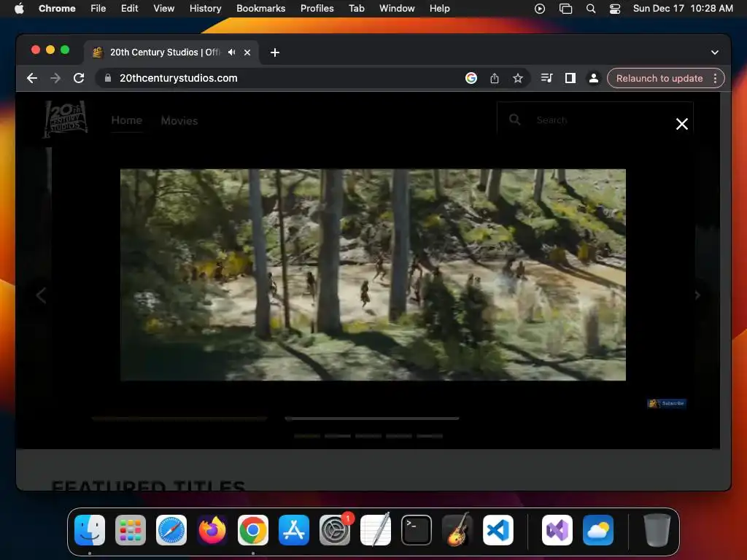Click the address bar URL 20thcenturystudios.com
747x560 pixels.
click(178, 78)
